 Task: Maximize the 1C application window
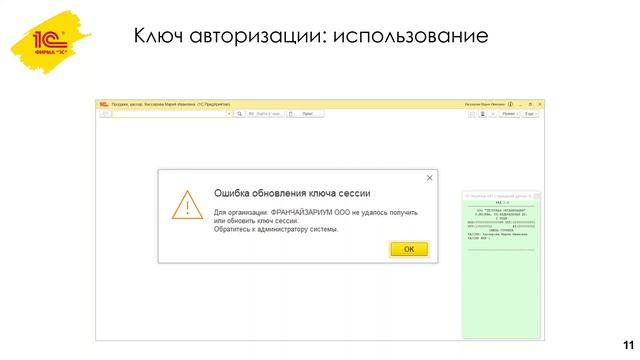pos(530,104)
